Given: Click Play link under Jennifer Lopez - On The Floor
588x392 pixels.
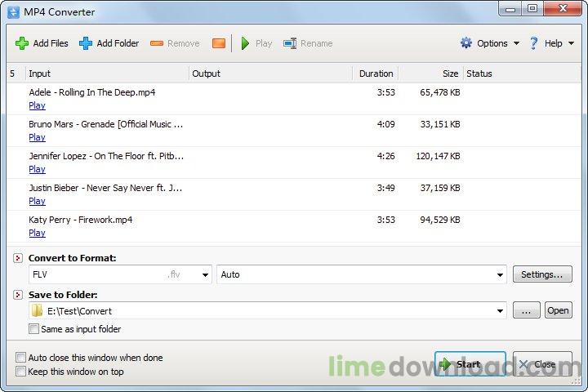Looking at the screenshot, I should [37, 170].
